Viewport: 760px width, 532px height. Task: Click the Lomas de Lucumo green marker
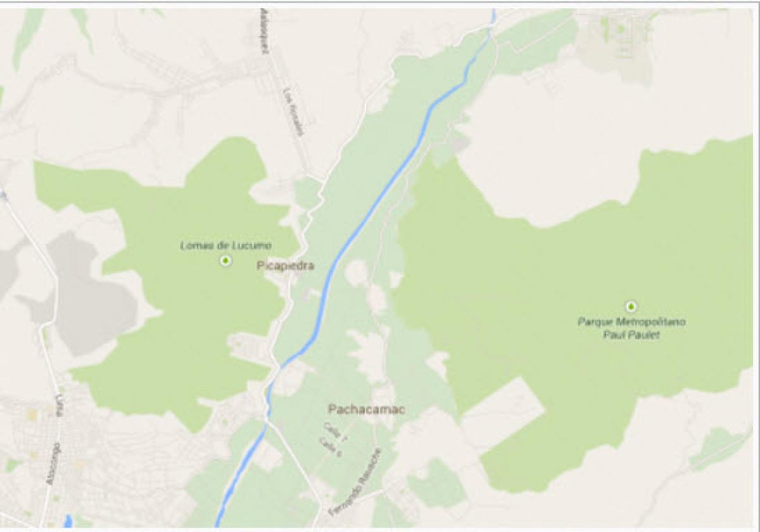(225, 261)
